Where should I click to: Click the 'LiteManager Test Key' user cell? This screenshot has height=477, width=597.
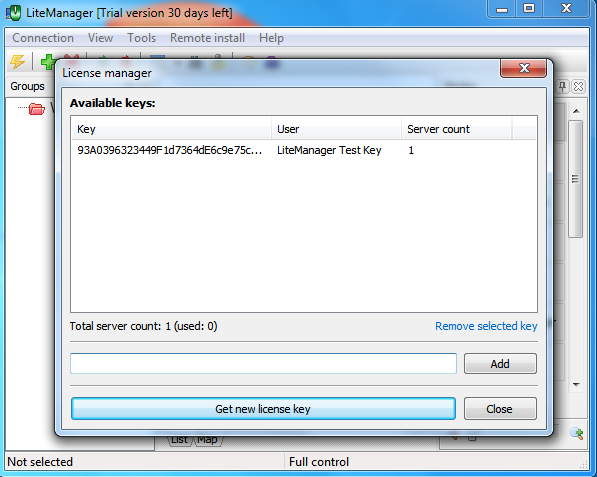point(329,150)
